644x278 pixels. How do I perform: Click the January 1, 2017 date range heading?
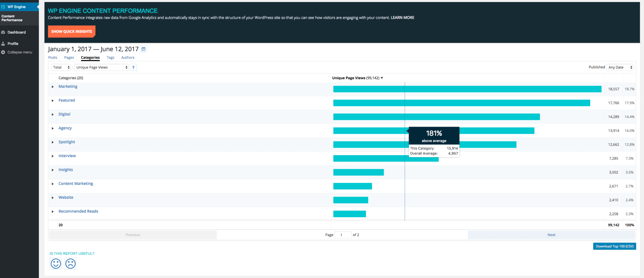(93, 49)
